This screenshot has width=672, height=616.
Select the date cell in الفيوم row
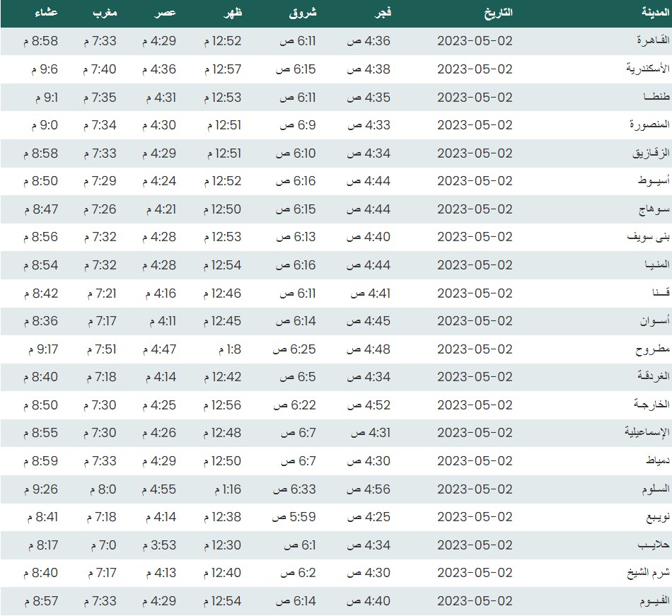(x=475, y=601)
